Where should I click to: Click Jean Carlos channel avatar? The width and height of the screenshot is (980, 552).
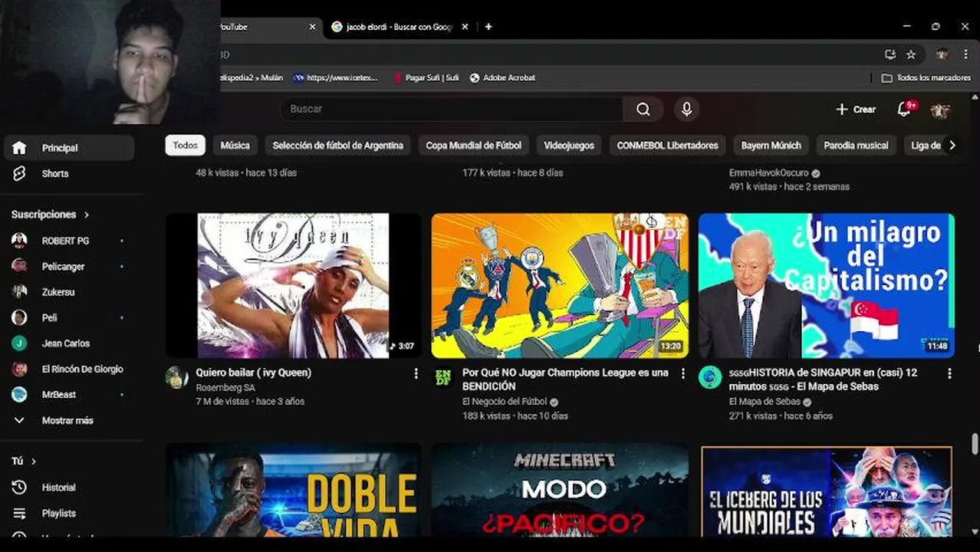coord(19,343)
